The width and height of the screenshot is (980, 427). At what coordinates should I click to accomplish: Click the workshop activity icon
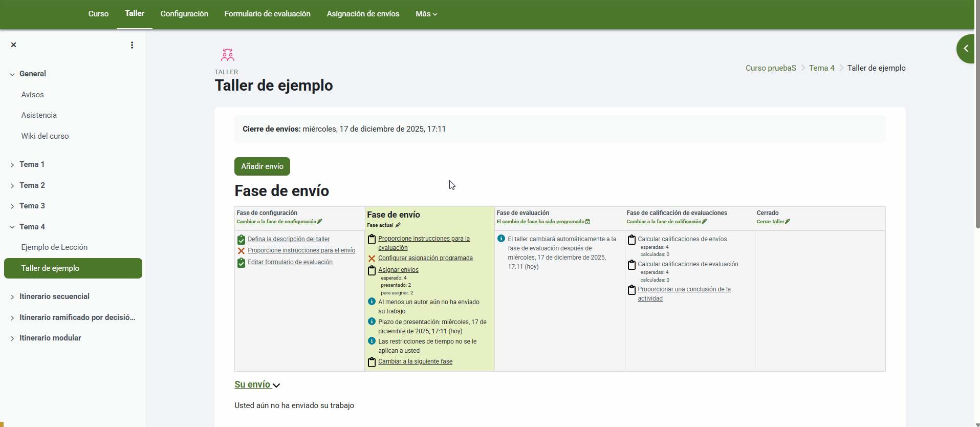(x=228, y=55)
